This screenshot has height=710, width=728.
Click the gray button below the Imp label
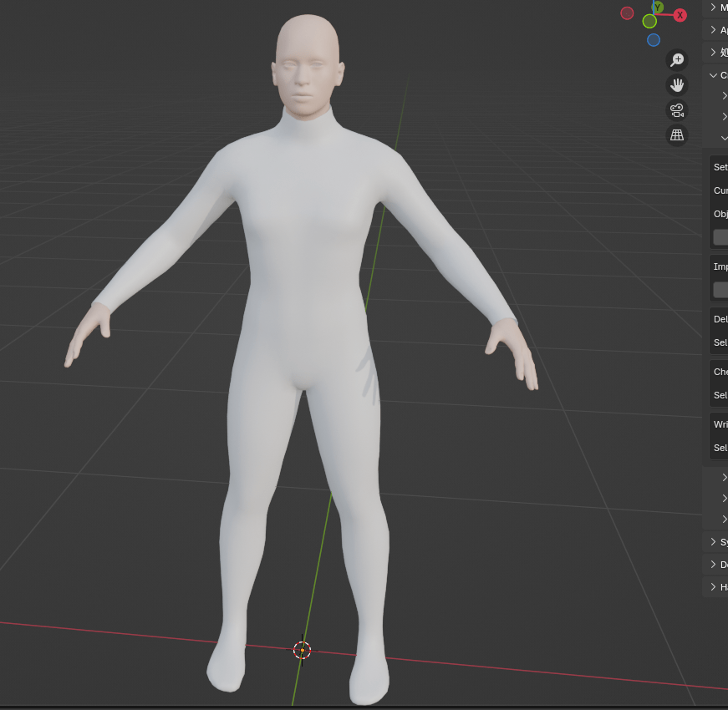[x=720, y=290]
